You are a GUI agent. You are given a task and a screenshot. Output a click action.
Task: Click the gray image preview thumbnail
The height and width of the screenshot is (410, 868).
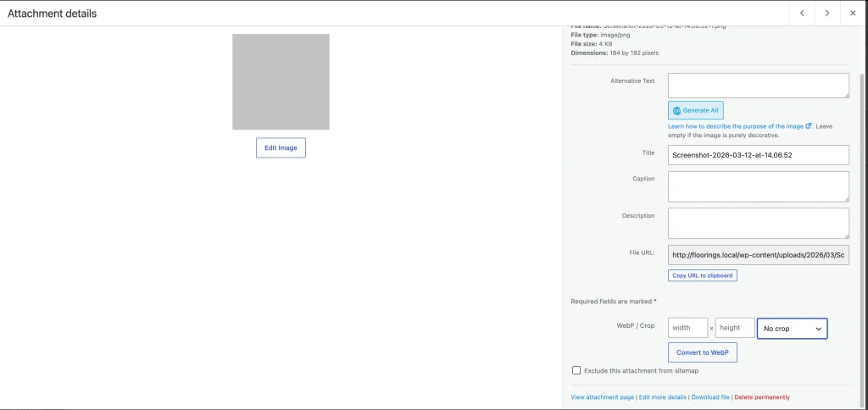tap(281, 82)
